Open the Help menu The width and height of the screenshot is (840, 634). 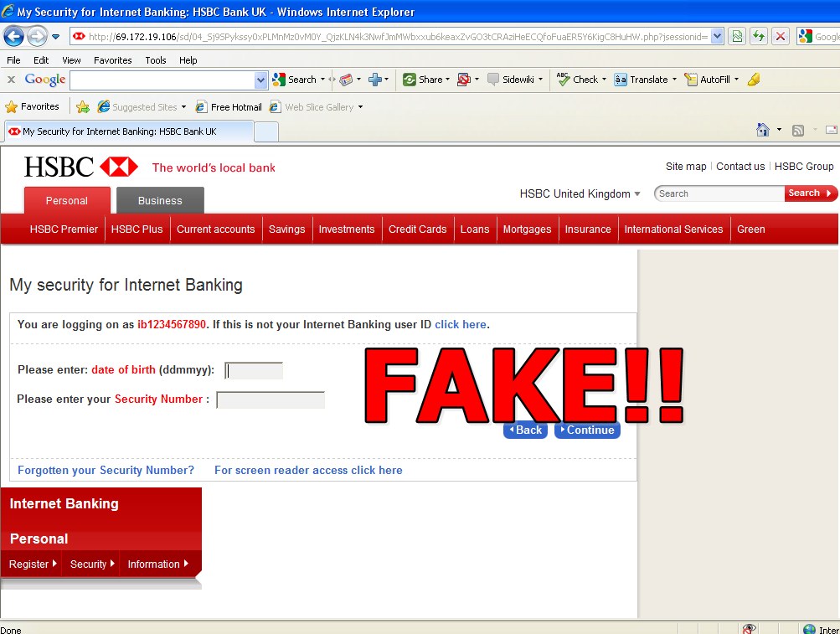point(188,60)
